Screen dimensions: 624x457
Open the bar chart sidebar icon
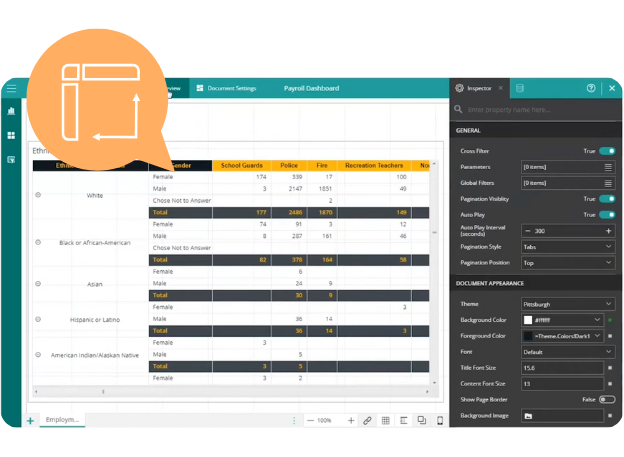pyautogui.click(x=11, y=111)
